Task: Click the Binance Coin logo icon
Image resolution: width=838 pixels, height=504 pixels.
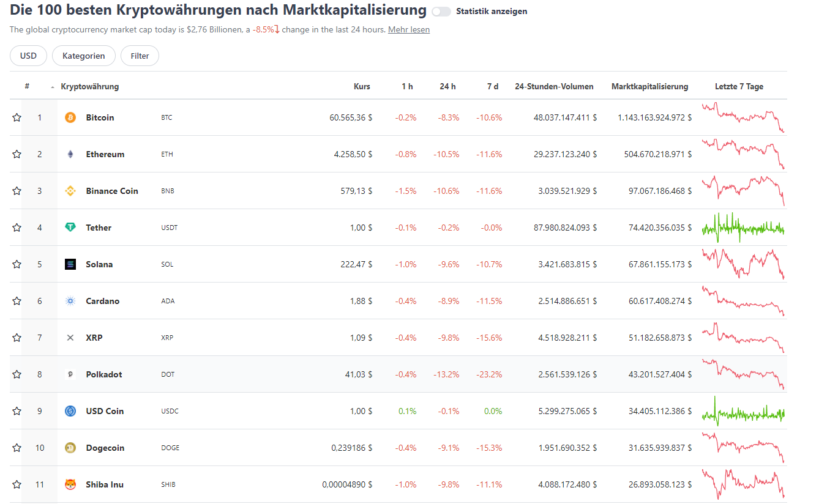Action: [x=70, y=191]
